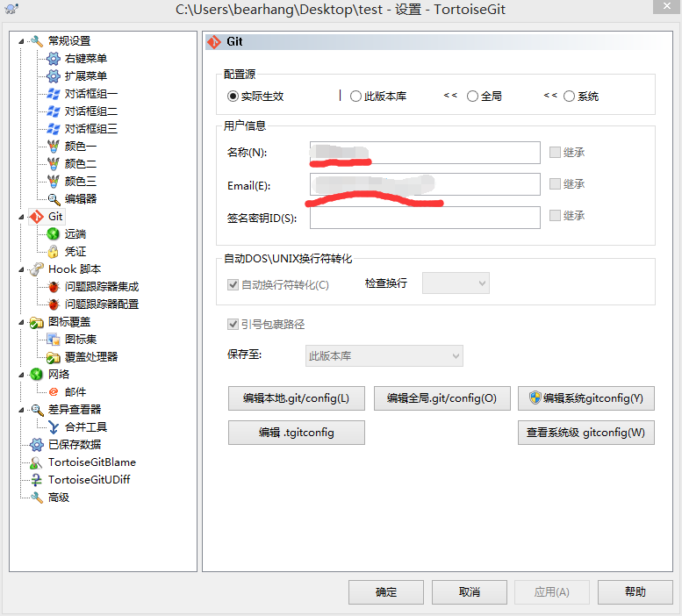Open the 检查换行 dropdown
Viewport: 682px width, 616px height.
456,283
